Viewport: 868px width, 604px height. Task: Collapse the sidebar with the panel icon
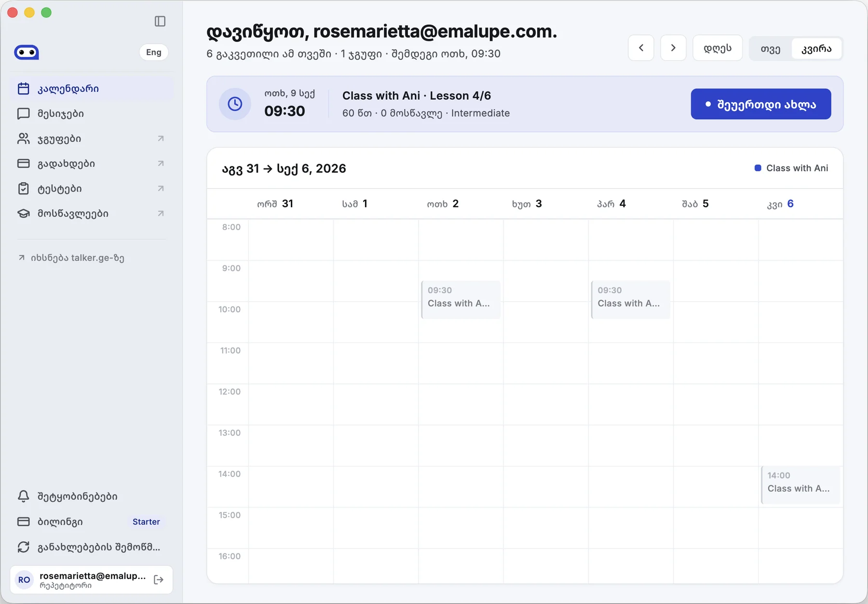[160, 21]
